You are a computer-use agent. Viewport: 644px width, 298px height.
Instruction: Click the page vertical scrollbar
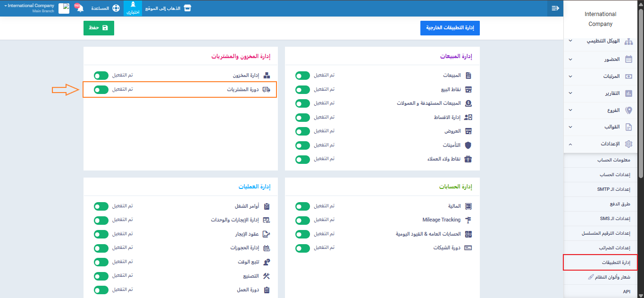tap(641, 94)
